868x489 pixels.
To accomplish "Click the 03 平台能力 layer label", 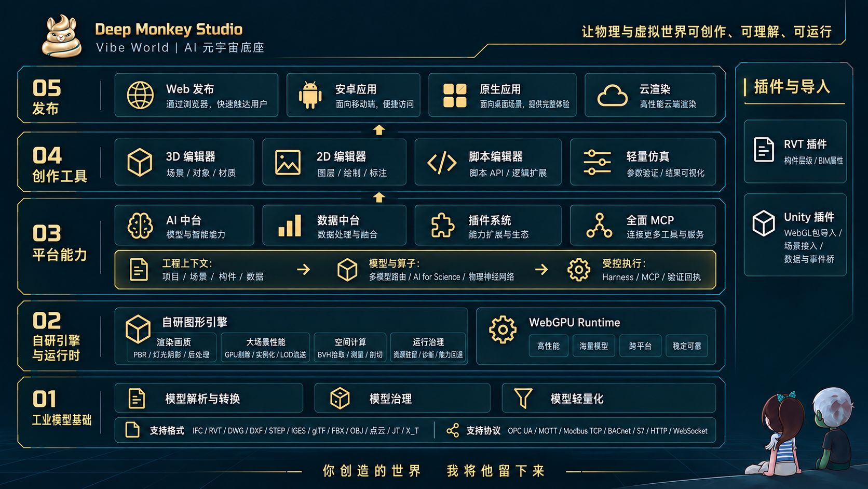I will click(x=59, y=242).
